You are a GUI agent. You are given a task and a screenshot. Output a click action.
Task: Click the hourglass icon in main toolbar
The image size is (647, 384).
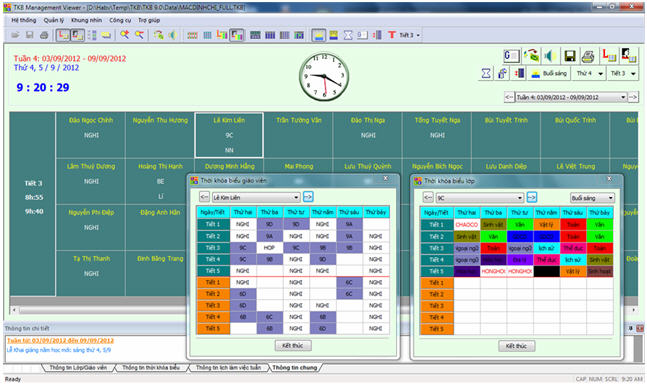(x=348, y=35)
